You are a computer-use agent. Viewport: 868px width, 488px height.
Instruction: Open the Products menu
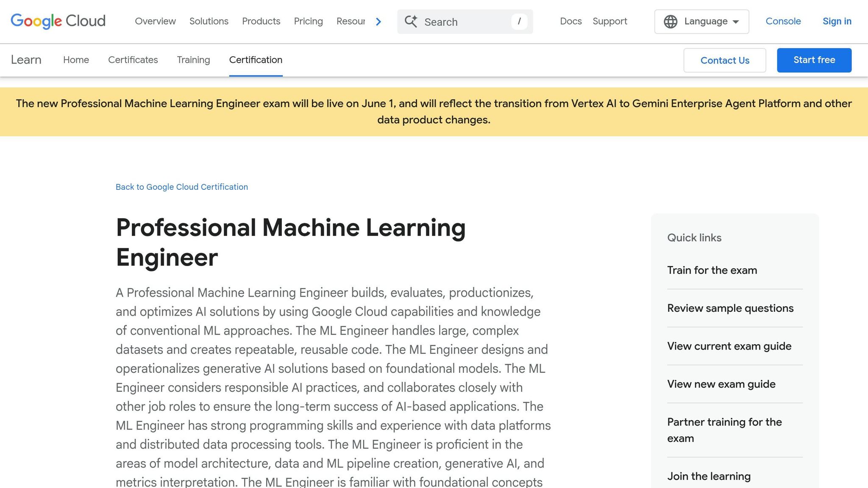click(261, 21)
